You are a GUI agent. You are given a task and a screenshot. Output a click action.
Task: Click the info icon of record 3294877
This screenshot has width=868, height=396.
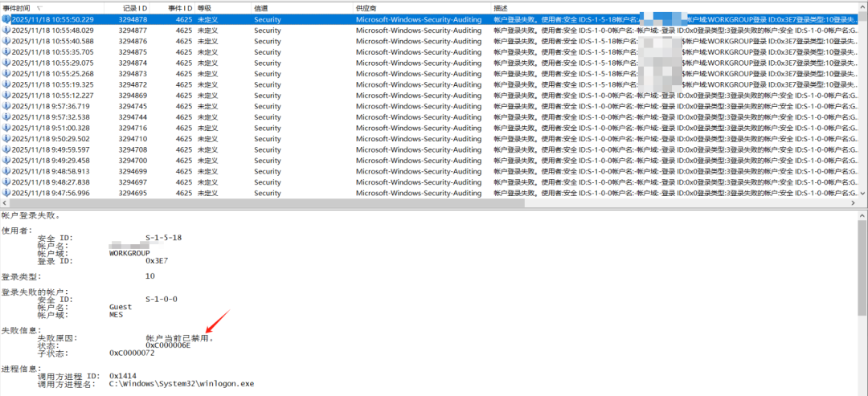[x=6, y=31]
